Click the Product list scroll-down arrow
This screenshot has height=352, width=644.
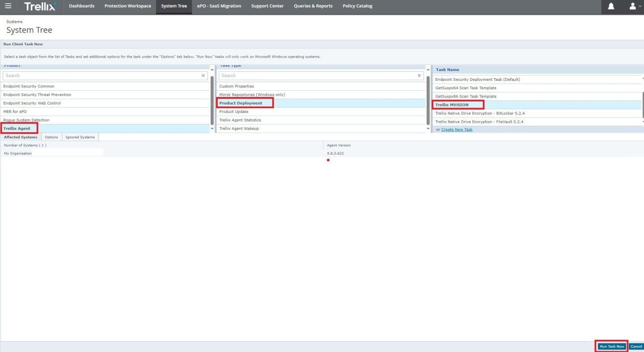(212, 129)
